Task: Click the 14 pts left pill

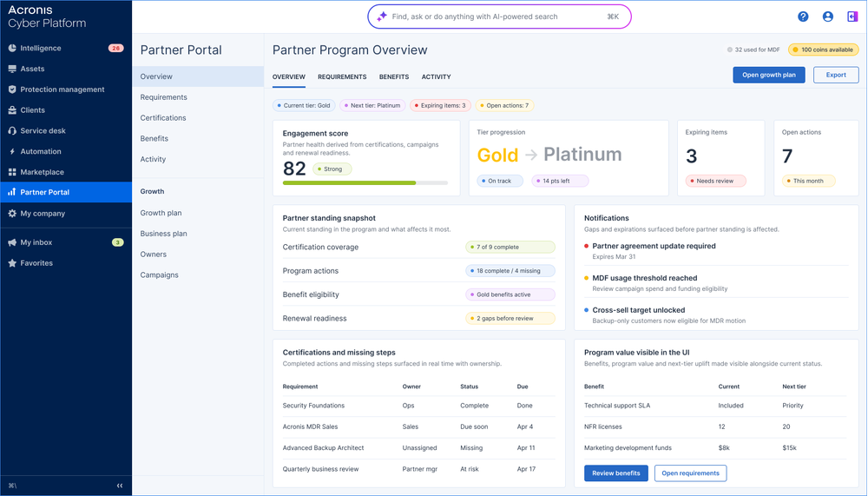Action: pos(560,181)
